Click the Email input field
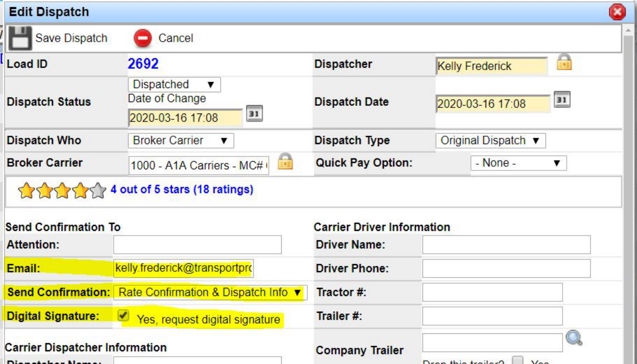The width and height of the screenshot is (637, 364). click(183, 268)
